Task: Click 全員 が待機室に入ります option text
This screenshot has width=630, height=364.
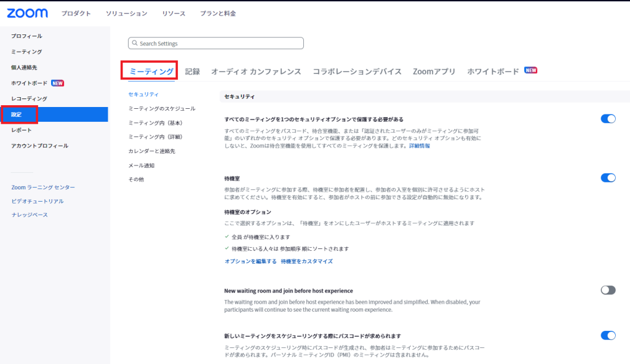Action: [261, 237]
